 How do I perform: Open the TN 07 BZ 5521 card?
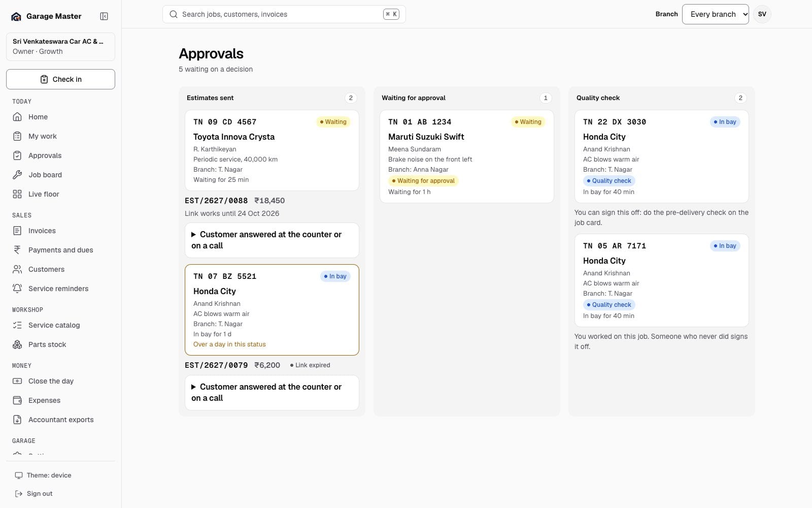[x=272, y=310]
